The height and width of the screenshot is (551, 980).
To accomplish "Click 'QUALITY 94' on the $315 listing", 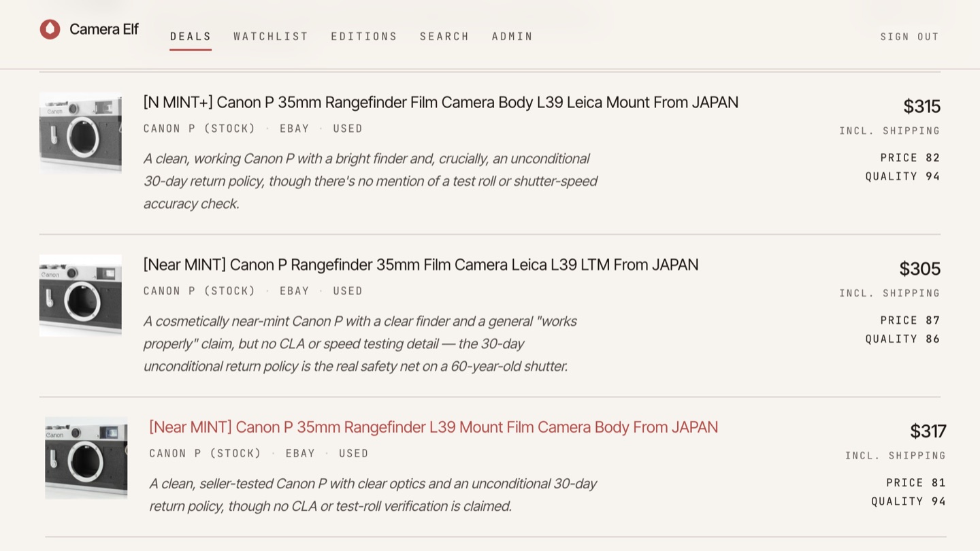I will (x=902, y=176).
